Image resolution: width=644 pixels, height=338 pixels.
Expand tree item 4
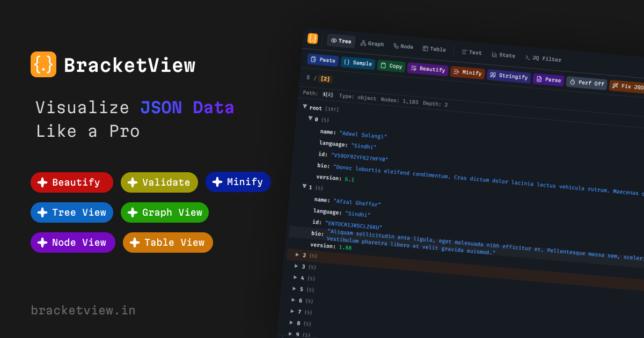click(296, 277)
